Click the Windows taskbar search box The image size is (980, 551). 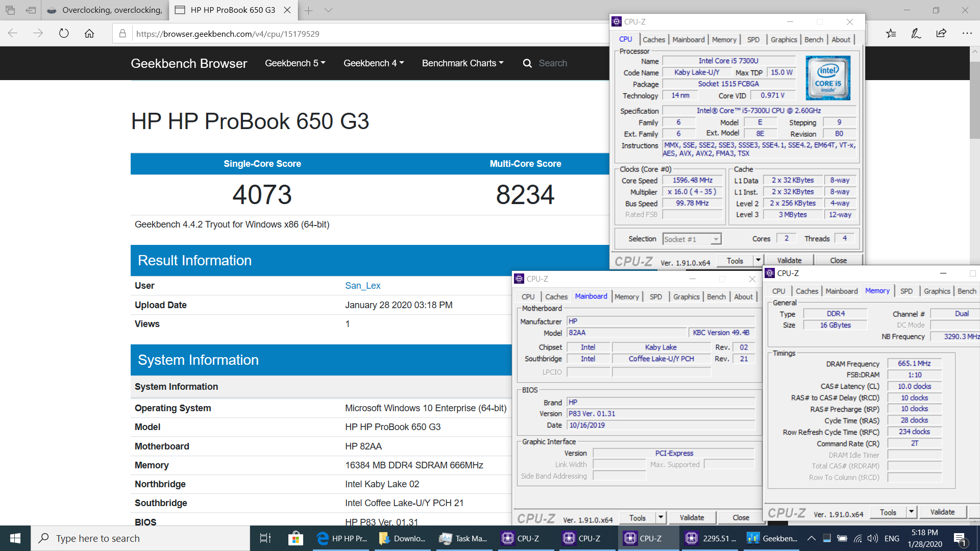[140, 538]
